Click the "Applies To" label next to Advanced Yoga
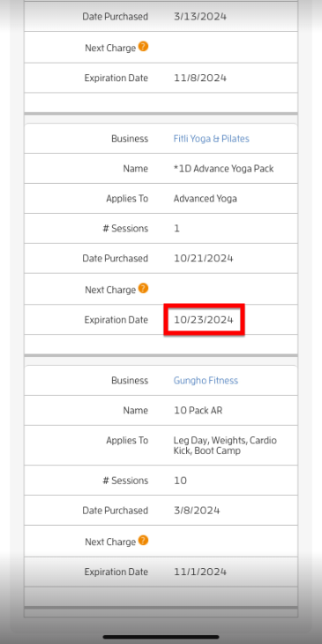 (x=127, y=199)
